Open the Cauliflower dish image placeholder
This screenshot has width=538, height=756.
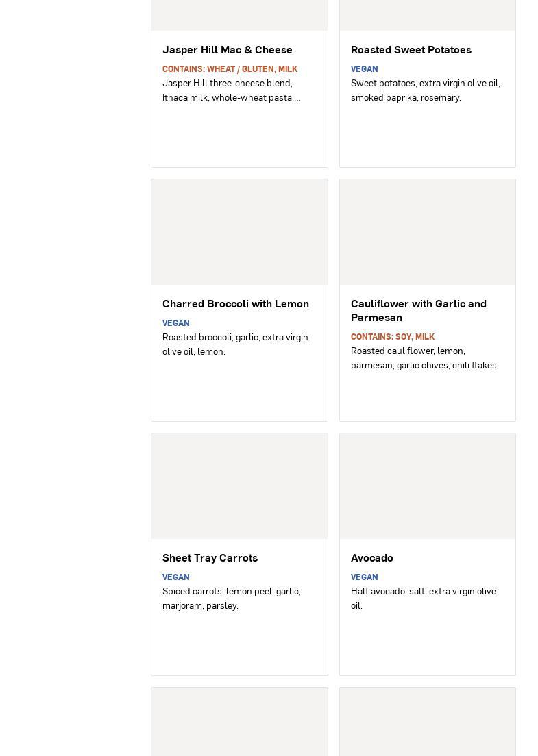pos(427,232)
